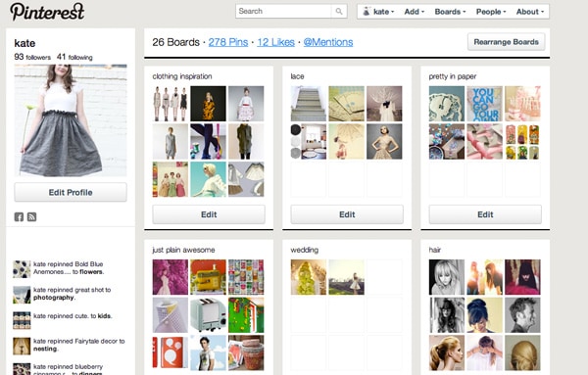The image size is (588, 375).
Task: Edit the pretty in paper board
Action: click(x=485, y=214)
